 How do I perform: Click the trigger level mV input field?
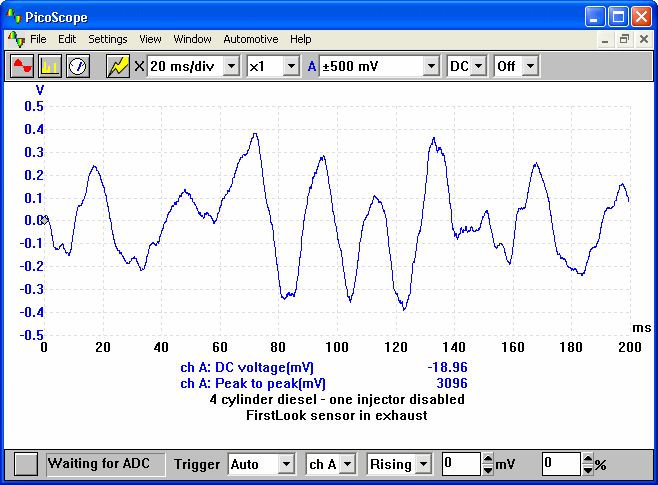tap(461, 464)
